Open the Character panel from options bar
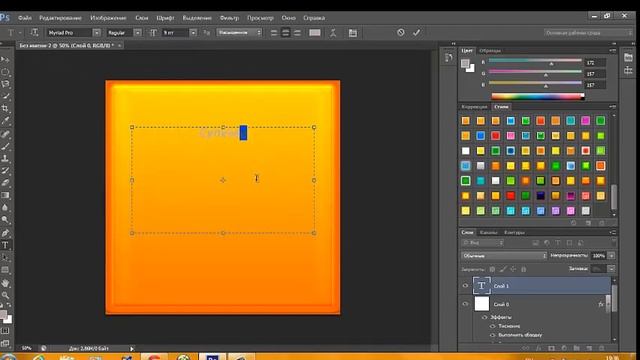This screenshot has height=360, width=640. [x=353, y=33]
